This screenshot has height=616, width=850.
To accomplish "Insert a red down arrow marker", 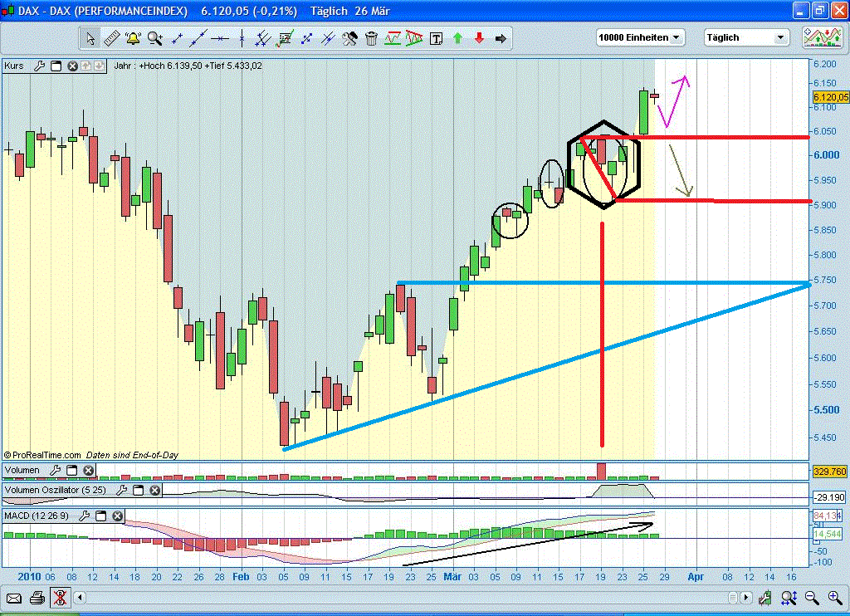I will [x=479, y=38].
